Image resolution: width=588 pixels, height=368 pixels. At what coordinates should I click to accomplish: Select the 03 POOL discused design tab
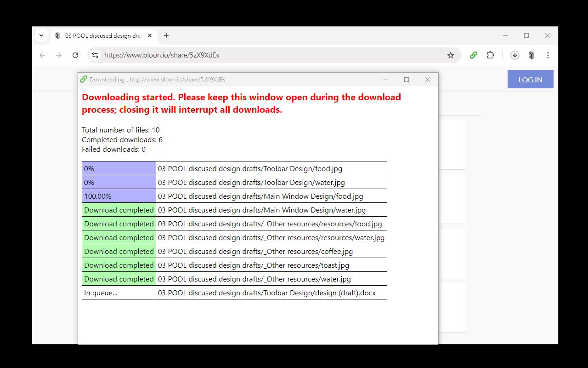[101, 36]
